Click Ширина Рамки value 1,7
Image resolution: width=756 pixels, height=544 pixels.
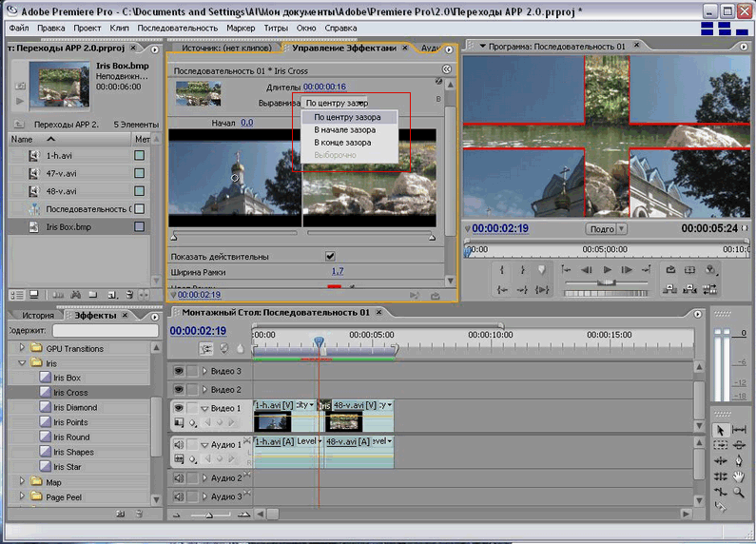(338, 271)
